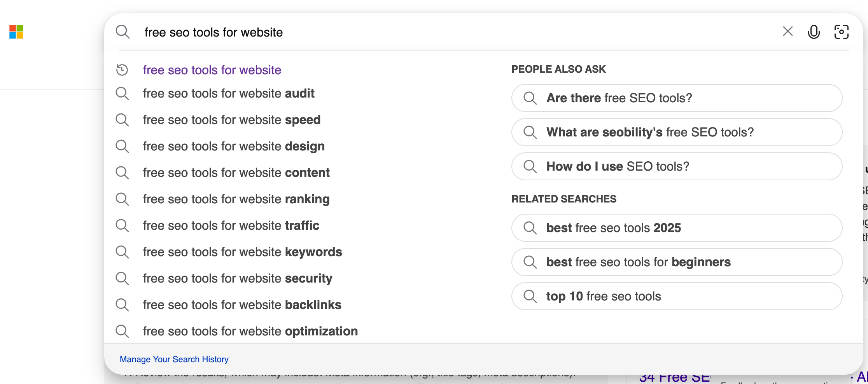
Task: Search 'top 10 free seo tools'
Action: coord(677,296)
